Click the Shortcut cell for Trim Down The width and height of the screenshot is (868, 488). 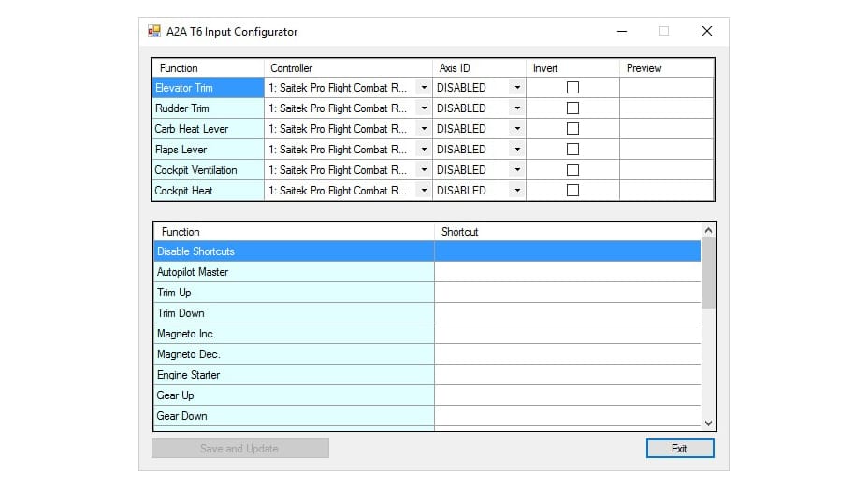[x=567, y=313]
